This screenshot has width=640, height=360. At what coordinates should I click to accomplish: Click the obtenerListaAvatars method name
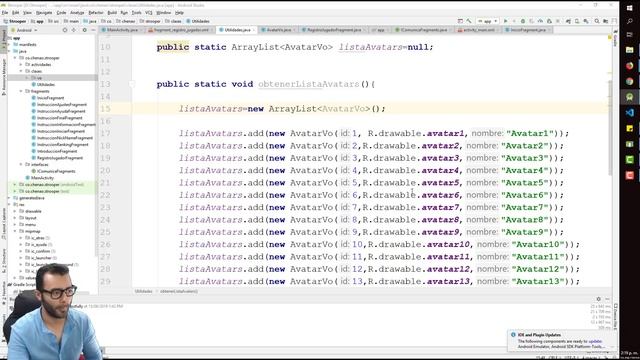click(x=309, y=84)
